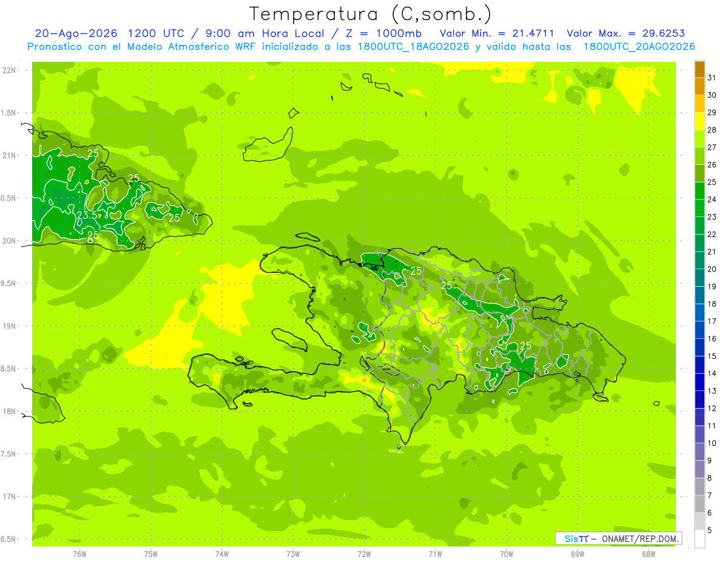Click the legend value "25"
The width and height of the screenshot is (728, 562).
pyautogui.click(x=712, y=182)
